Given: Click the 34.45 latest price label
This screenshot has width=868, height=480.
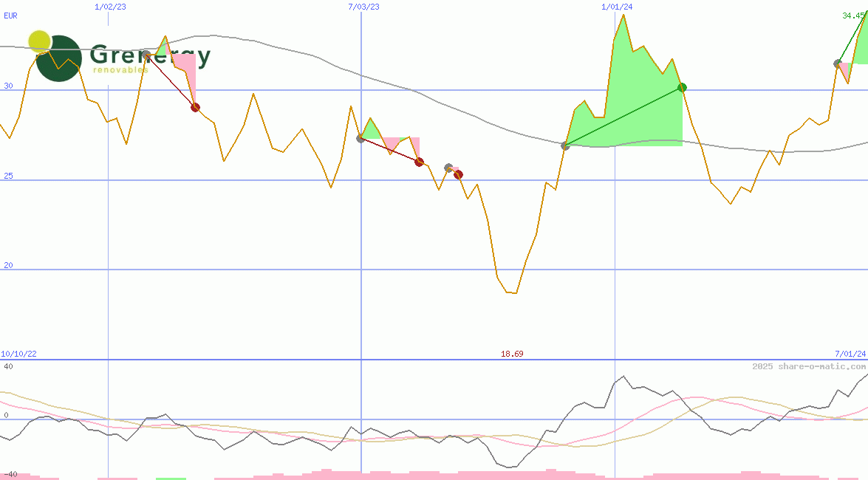Looking at the screenshot, I should [x=854, y=16].
